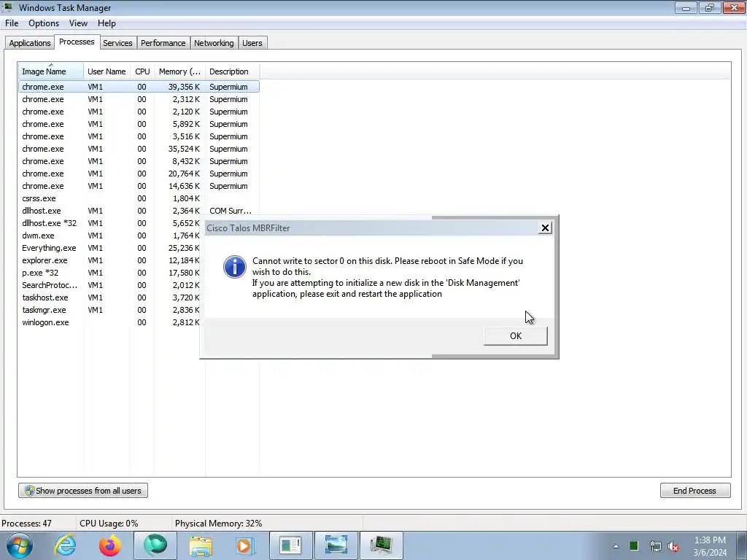
Task: Select the csrss.exe process
Action: (139, 198)
